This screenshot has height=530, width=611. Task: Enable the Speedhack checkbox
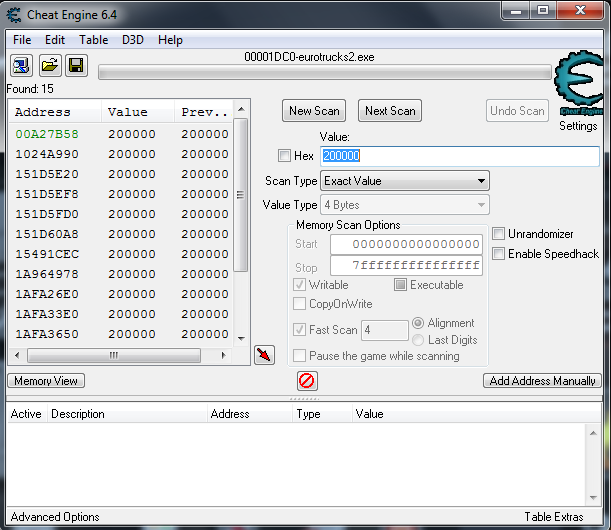click(x=499, y=254)
